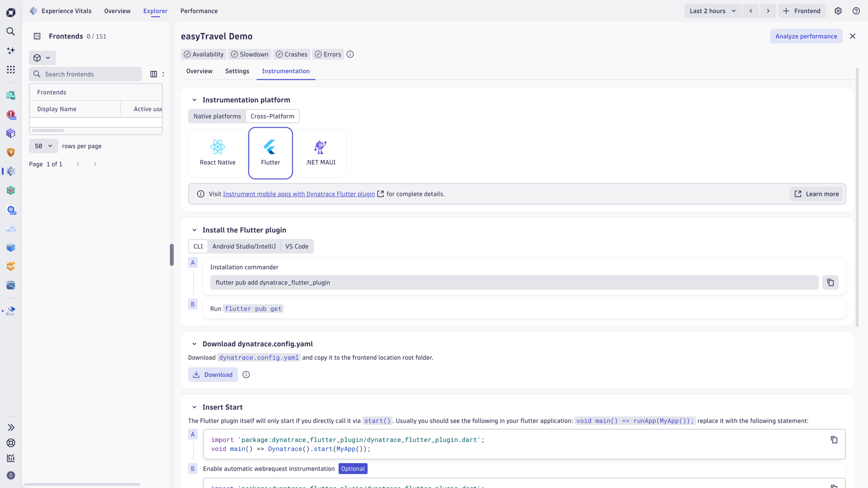Select the VS Code install tab
Viewport: 868px width, 488px height.
[x=296, y=246]
